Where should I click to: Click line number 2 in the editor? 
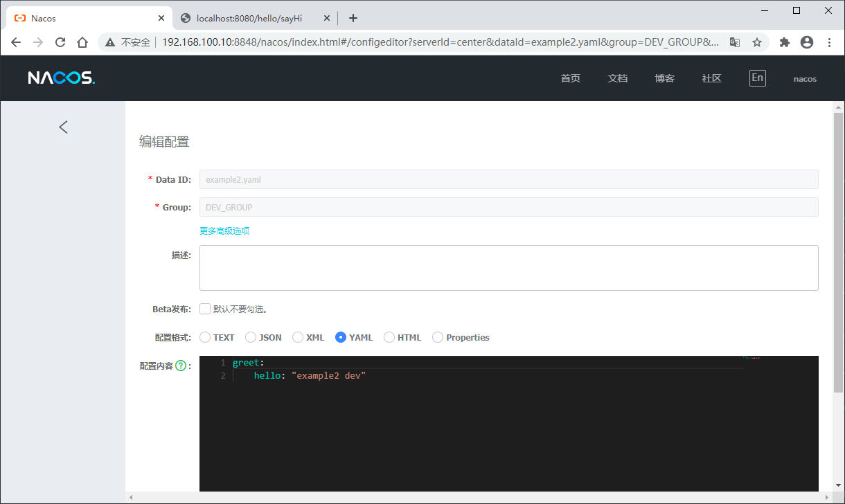tap(223, 376)
